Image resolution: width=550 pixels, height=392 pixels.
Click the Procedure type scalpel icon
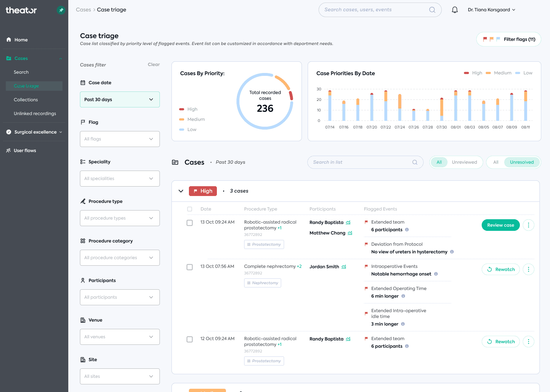(83, 201)
